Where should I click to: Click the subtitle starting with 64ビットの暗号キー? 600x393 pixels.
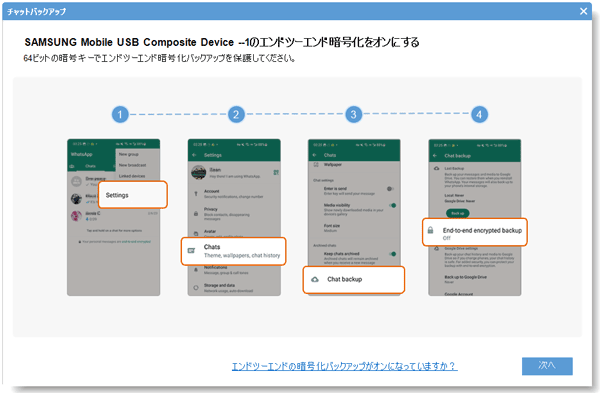click(x=159, y=58)
